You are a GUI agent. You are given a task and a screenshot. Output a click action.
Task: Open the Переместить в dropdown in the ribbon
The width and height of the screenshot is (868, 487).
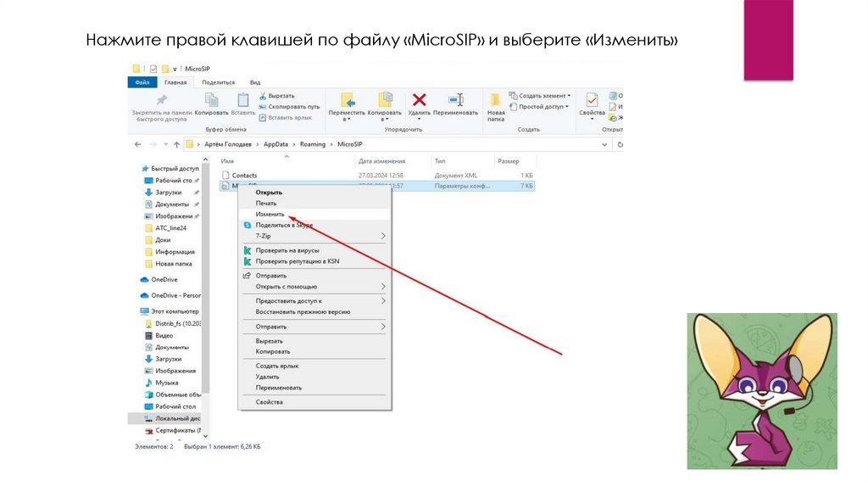347,115
